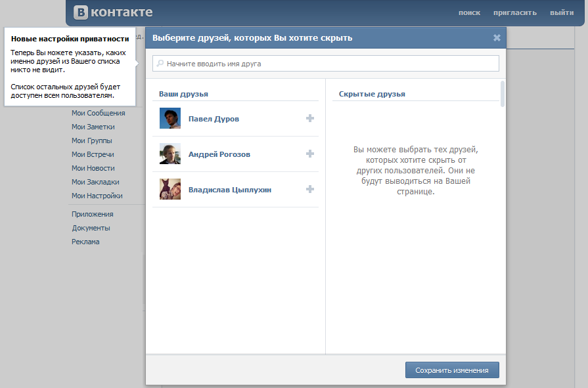This screenshot has height=388, width=588.
Task: Click the 'Скрытые друзья' heading
Action: 372,94
